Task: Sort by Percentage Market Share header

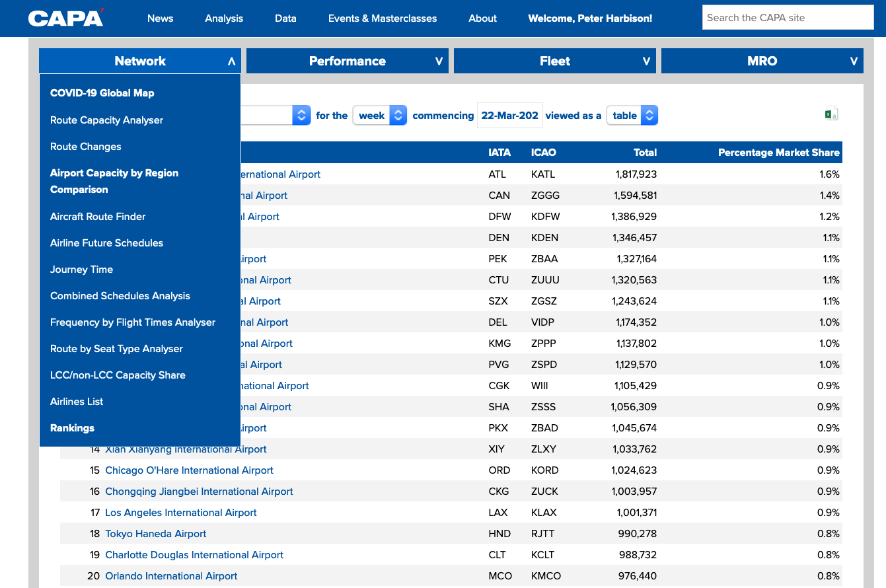Action: pos(779,152)
